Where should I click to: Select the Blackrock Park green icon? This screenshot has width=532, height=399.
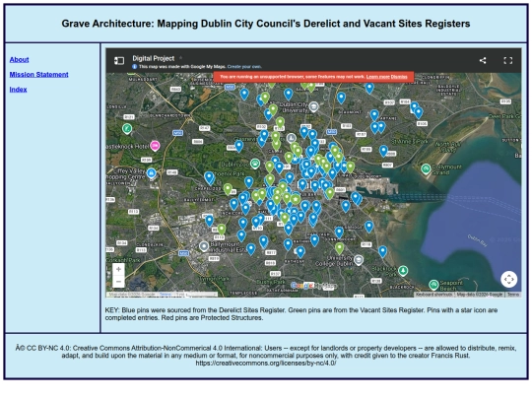point(403,271)
